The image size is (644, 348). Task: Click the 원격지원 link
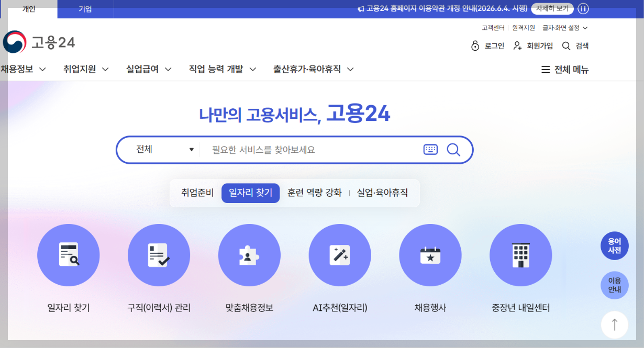point(524,28)
